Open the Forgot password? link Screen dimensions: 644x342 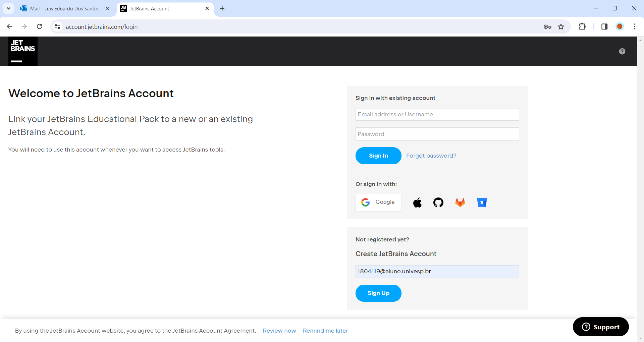[431, 156]
